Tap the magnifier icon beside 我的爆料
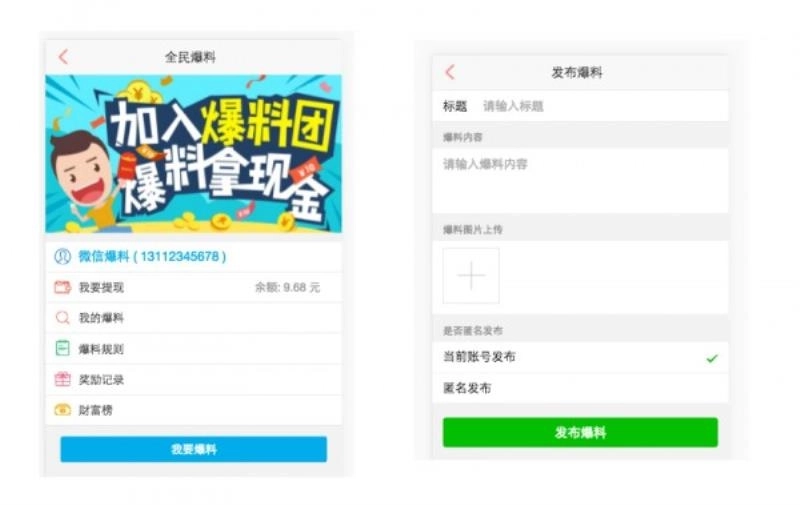800x505 pixels. 62,318
